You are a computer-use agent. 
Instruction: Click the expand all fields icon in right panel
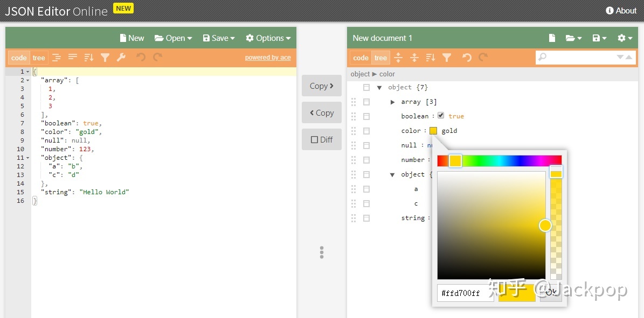[398, 58]
